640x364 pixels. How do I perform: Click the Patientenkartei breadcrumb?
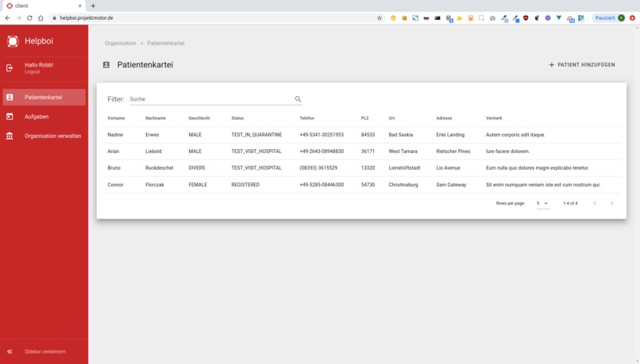166,43
